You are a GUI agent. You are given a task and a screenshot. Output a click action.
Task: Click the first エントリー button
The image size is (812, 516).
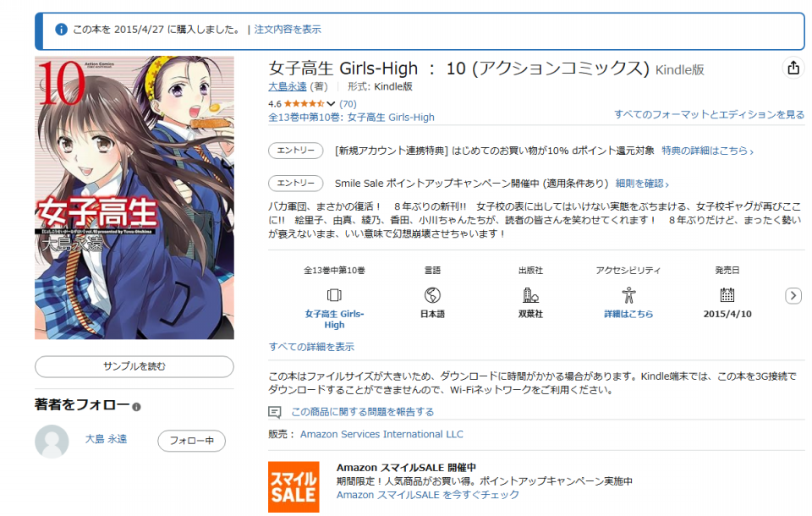(296, 151)
